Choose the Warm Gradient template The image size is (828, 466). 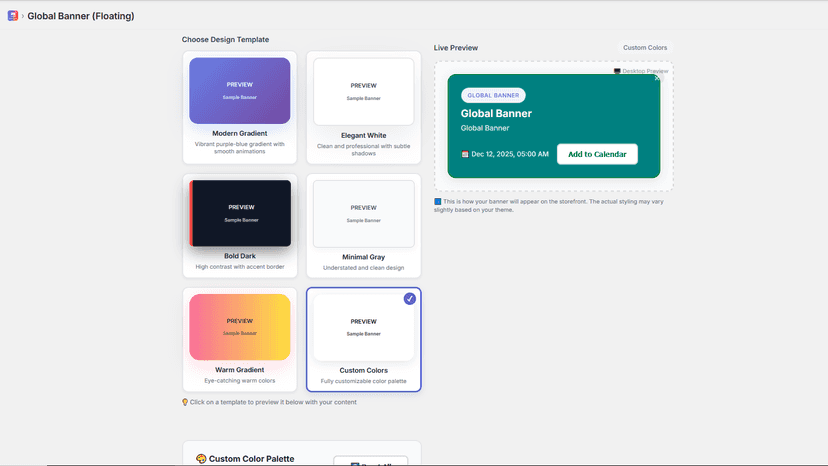pyautogui.click(x=240, y=339)
